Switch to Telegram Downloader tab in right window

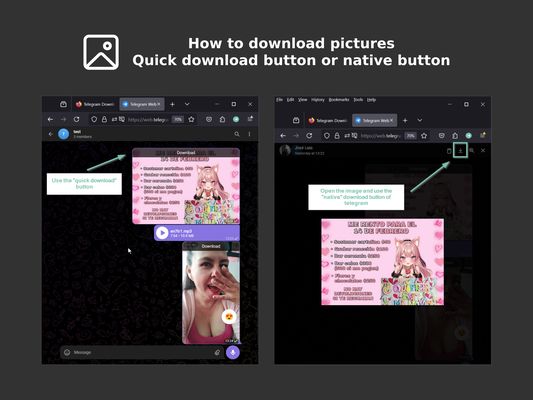[327, 120]
